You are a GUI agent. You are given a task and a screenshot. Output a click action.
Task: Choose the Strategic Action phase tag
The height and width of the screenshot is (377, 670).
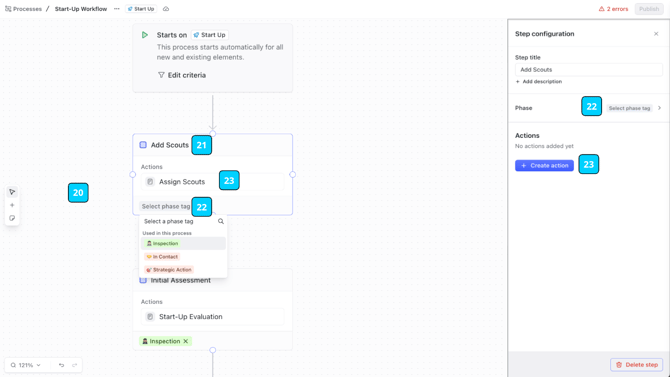tap(169, 270)
